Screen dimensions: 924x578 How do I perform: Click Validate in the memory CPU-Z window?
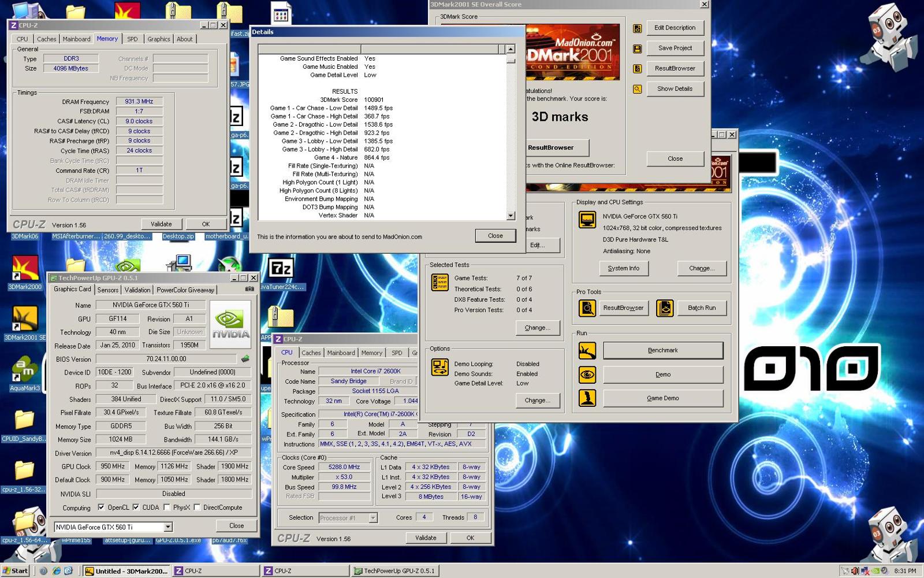(161, 224)
